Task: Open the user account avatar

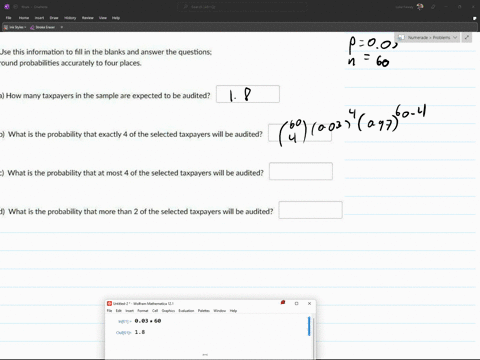Action: [x=420, y=7]
